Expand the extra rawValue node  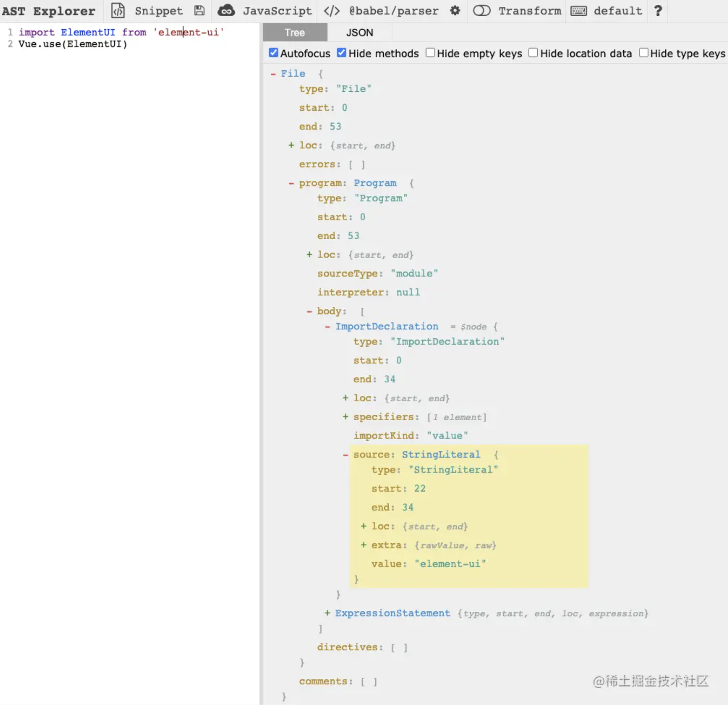tap(364, 545)
